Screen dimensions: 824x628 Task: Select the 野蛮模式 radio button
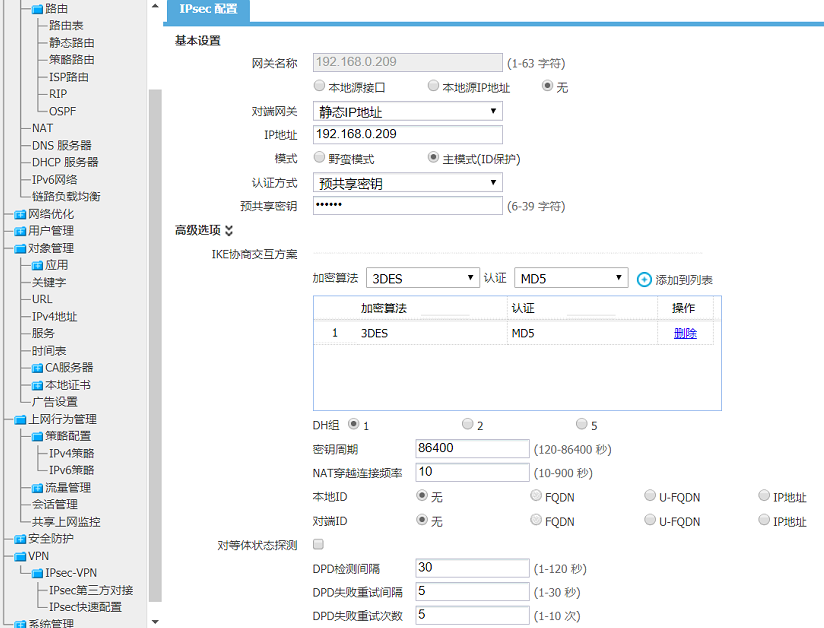[320, 158]
